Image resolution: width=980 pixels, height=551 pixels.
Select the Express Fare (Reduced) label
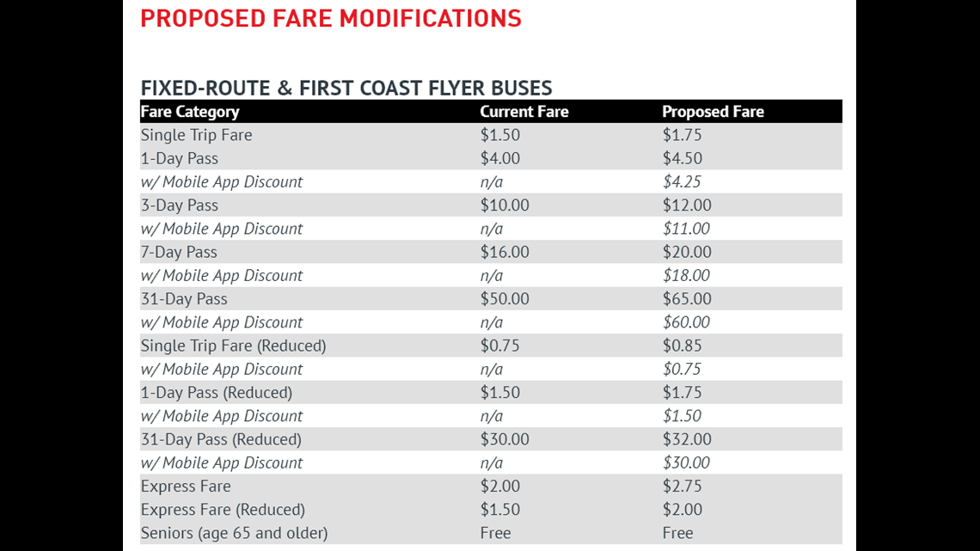click(x=223, y=510)
